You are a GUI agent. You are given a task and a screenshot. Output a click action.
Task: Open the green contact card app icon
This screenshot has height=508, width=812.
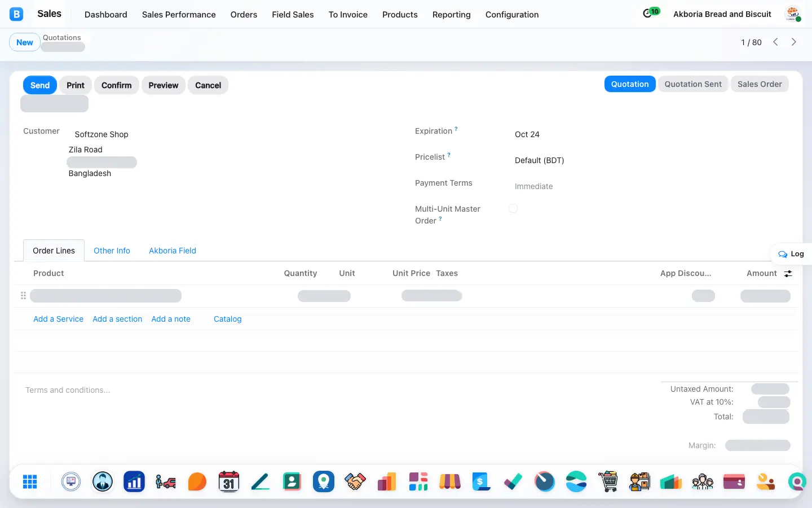[x=292, y=481]
